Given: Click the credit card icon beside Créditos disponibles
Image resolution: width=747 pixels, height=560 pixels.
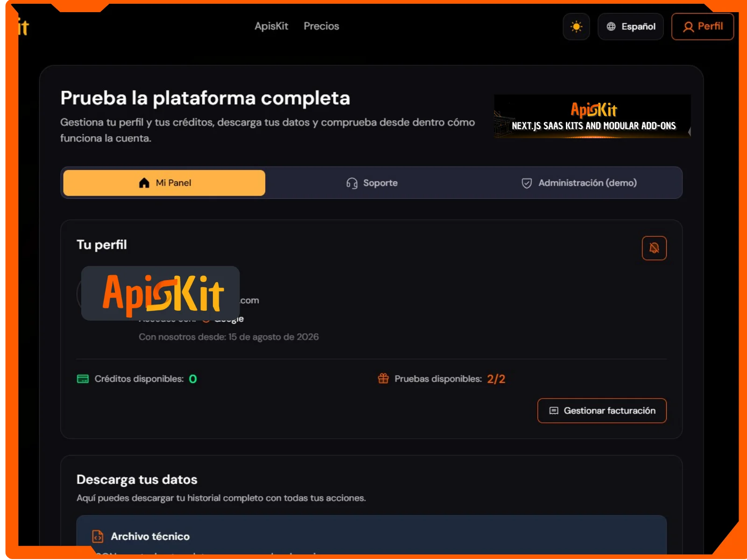Looking at the screenshot, I should pyautogui.click(x=83, y=379).
